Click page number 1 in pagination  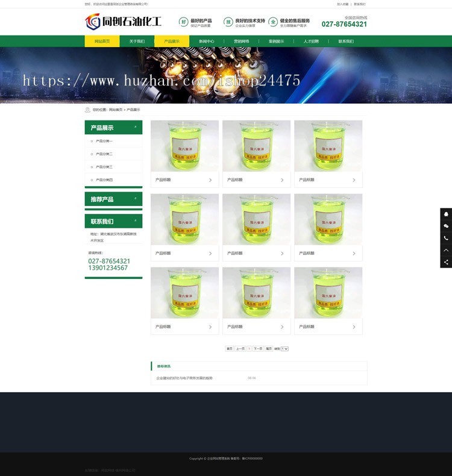click(249, 349)
